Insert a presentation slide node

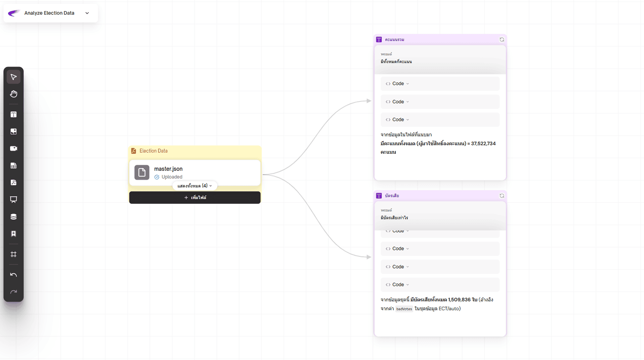click(x=13, y=200)
